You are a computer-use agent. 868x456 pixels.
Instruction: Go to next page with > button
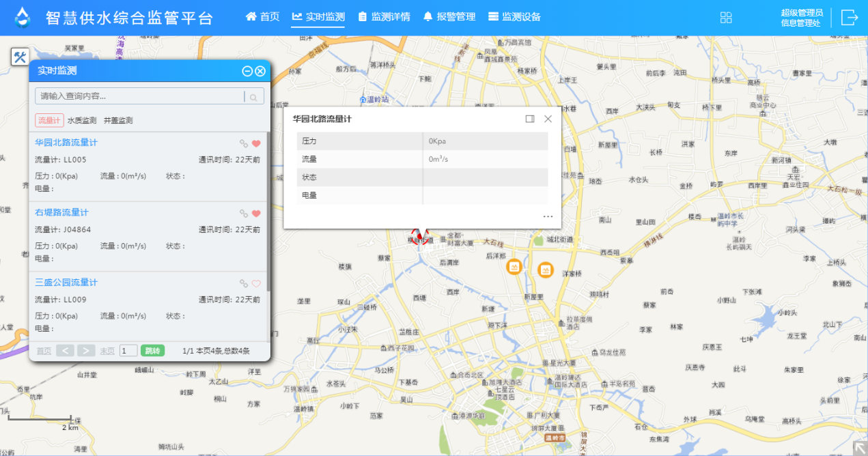86,351
